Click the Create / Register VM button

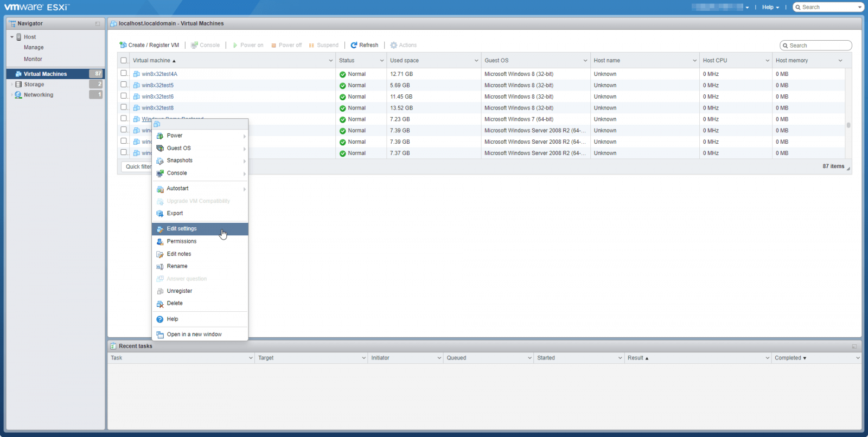149,45
